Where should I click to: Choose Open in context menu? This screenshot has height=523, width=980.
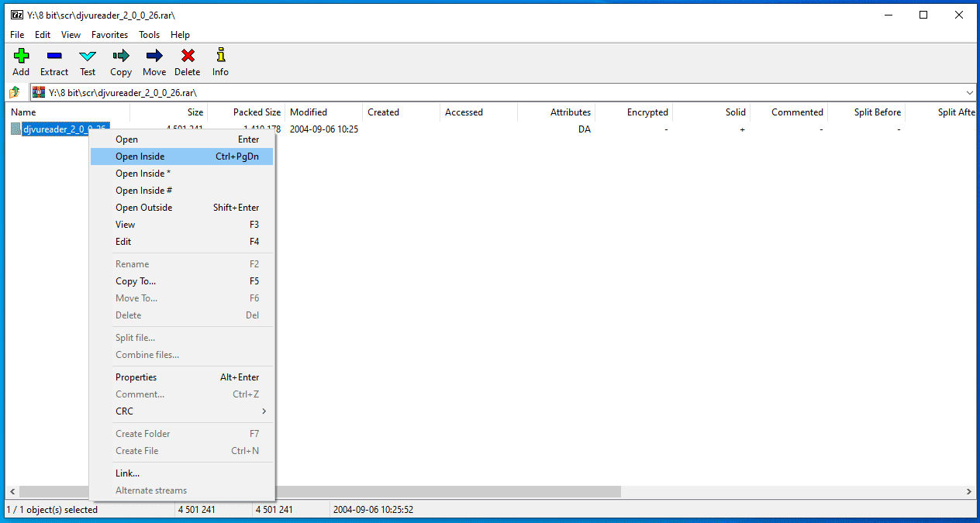[181, 139]
